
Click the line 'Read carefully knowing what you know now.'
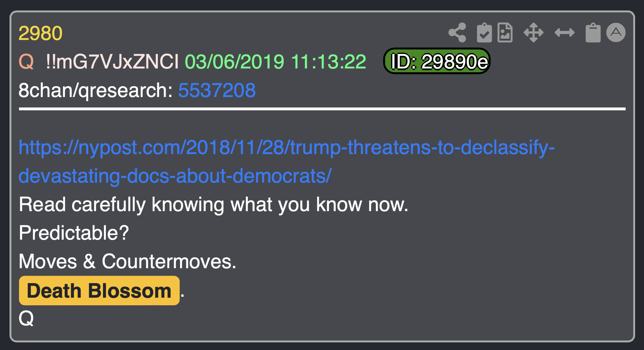click(x=214, y=205)
